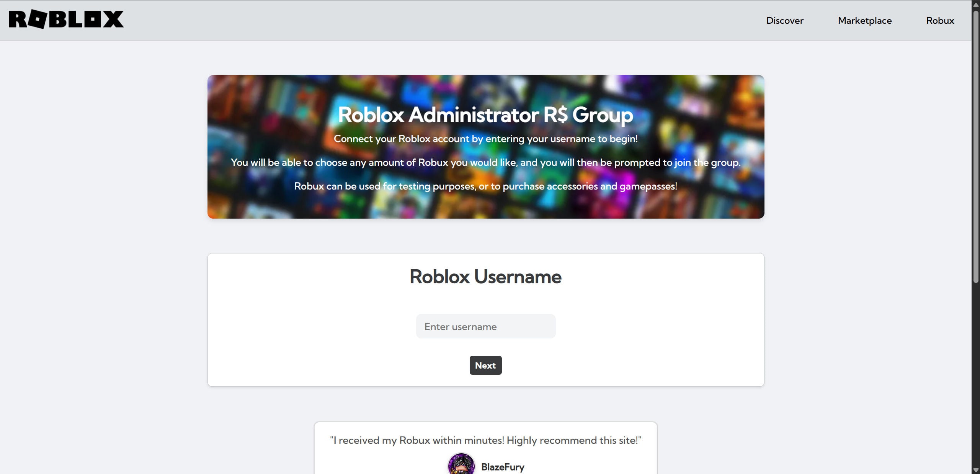Focus the Enter username input field
The image size is (980, 474).
coord(486,326)
